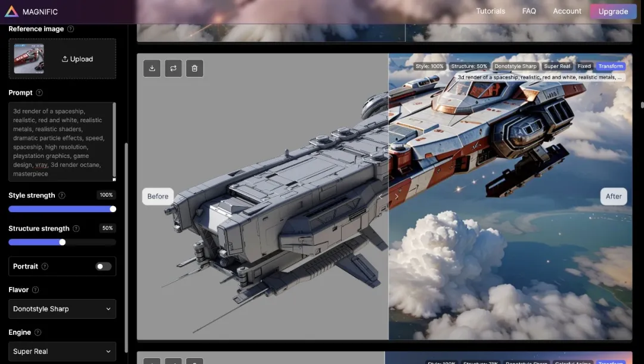Open Account in the top navigation

(567, 11)
